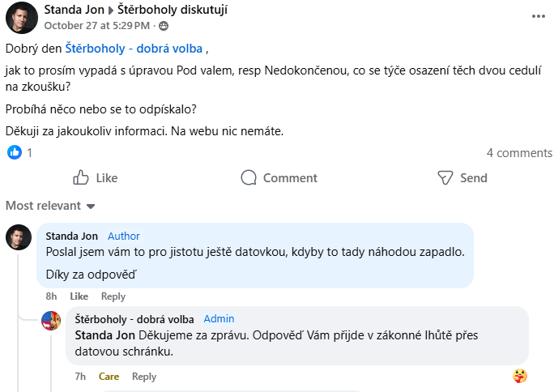Click the Care reaction emoji on reply

pos(521,376)
